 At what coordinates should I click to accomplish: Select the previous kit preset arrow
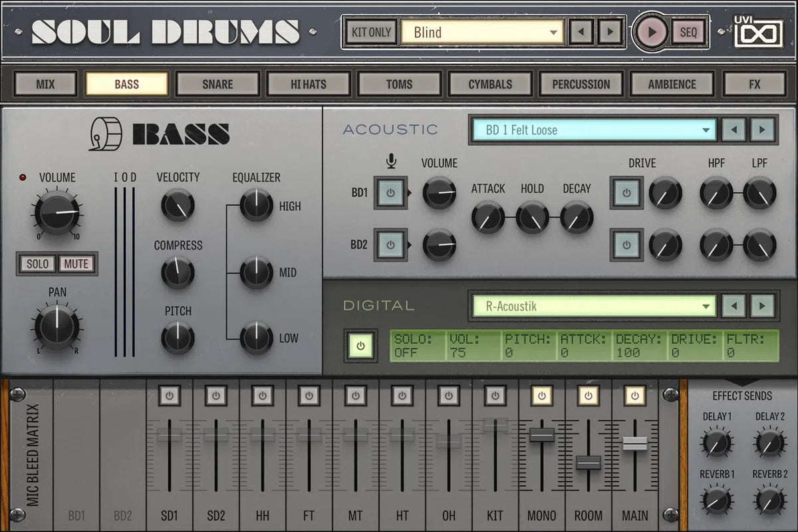tap(582, 32)
